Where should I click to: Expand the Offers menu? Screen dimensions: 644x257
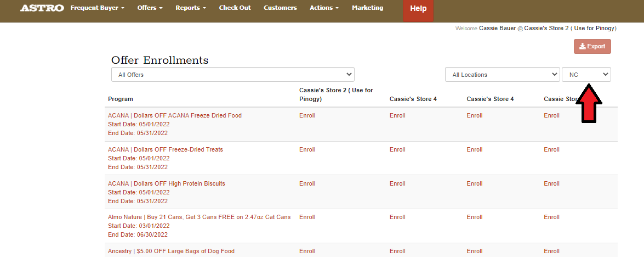point(150,8)
